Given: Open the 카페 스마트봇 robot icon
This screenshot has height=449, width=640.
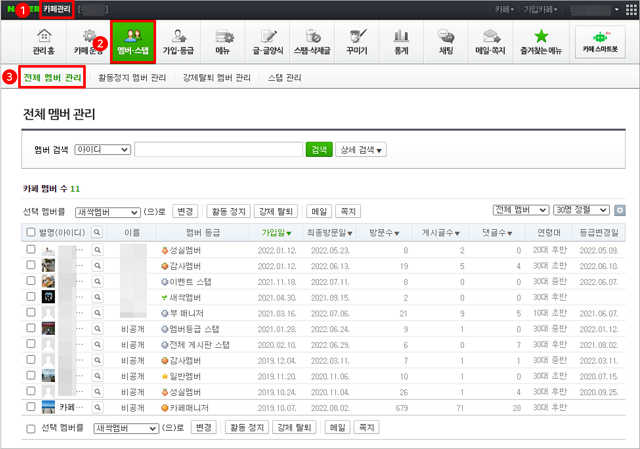Looking at the screenshot, I should point(600,38).
